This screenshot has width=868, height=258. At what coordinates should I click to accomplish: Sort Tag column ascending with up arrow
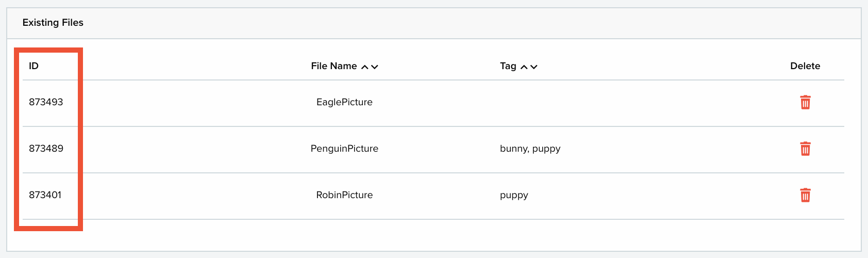pos(524,67)
